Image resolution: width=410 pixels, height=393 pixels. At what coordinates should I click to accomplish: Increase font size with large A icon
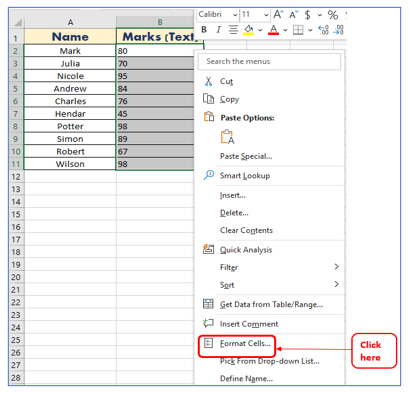click(x=278, y=14)
